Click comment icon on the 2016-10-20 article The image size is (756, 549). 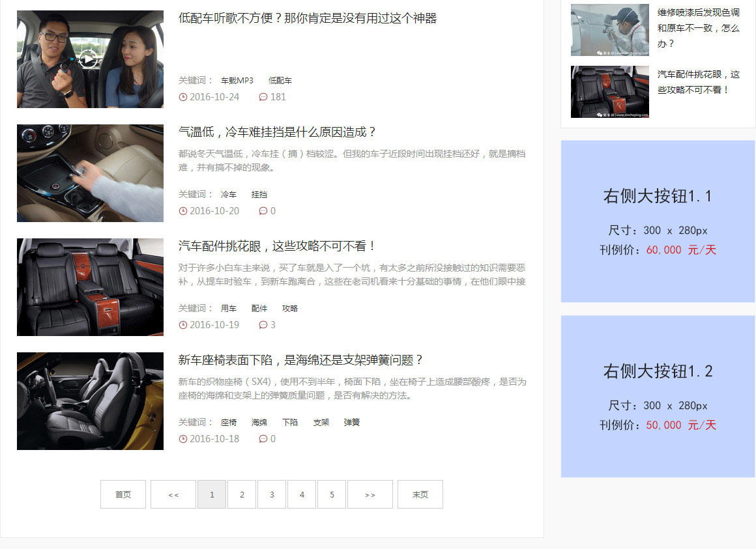263,211
